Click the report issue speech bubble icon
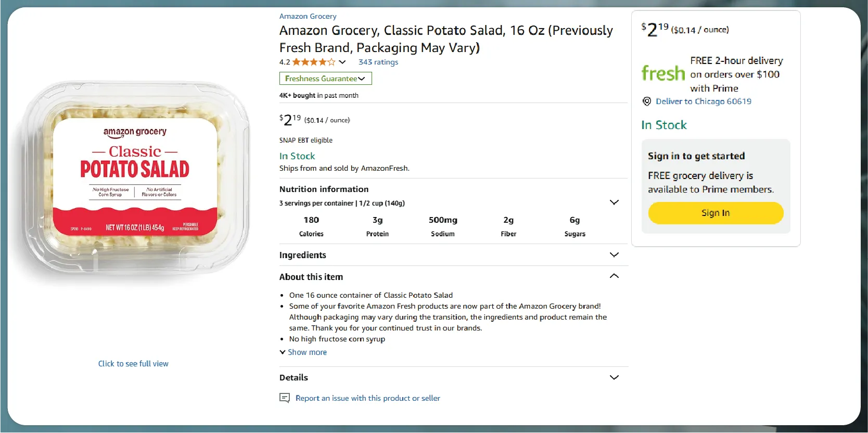 click(x=285, y=398)
